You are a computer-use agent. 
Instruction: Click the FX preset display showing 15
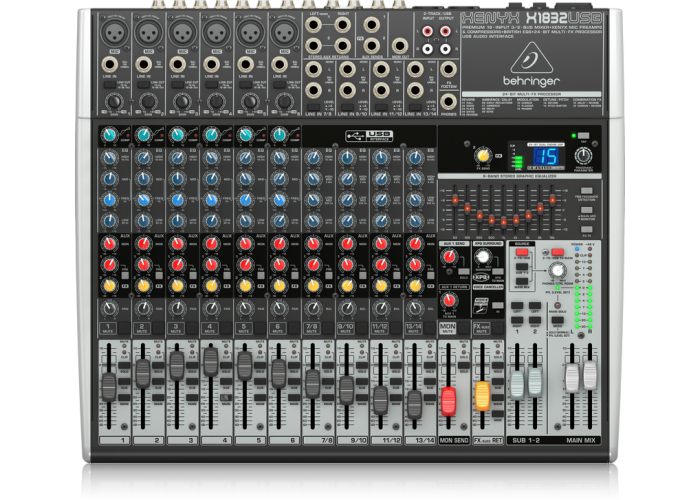[x=546, y=157]
